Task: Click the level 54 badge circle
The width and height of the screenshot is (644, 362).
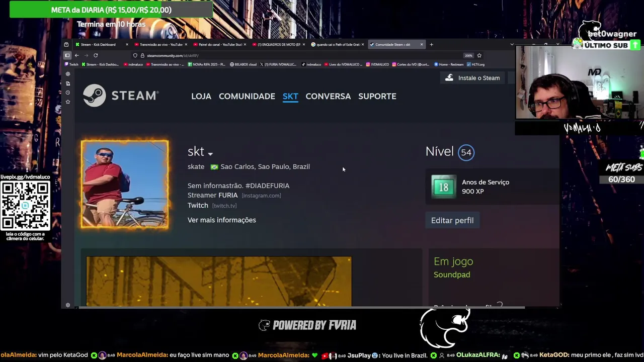Action: click(x=466, y=152)
